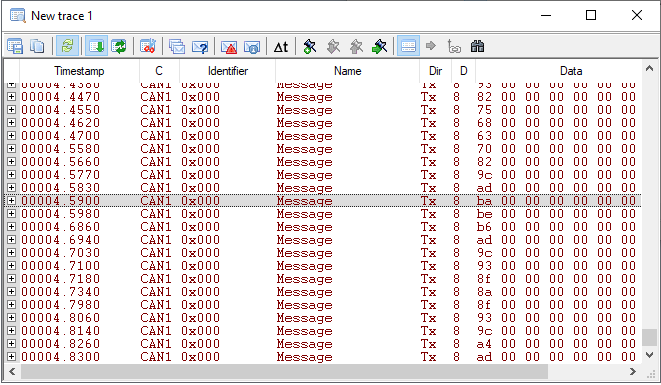Click the clear trace scissors icon

148,46
